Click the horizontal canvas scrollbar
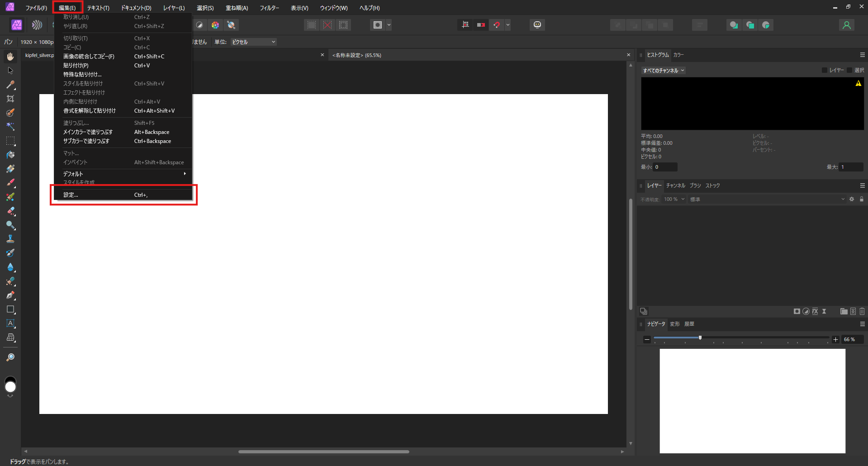This screenshot has width=868, height=466. (x=324, y=452)
